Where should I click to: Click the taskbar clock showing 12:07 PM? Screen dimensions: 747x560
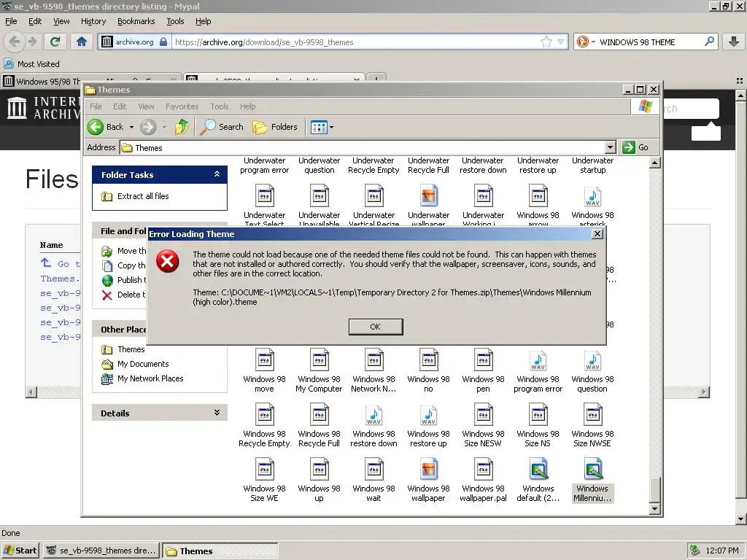pos(722,551)
